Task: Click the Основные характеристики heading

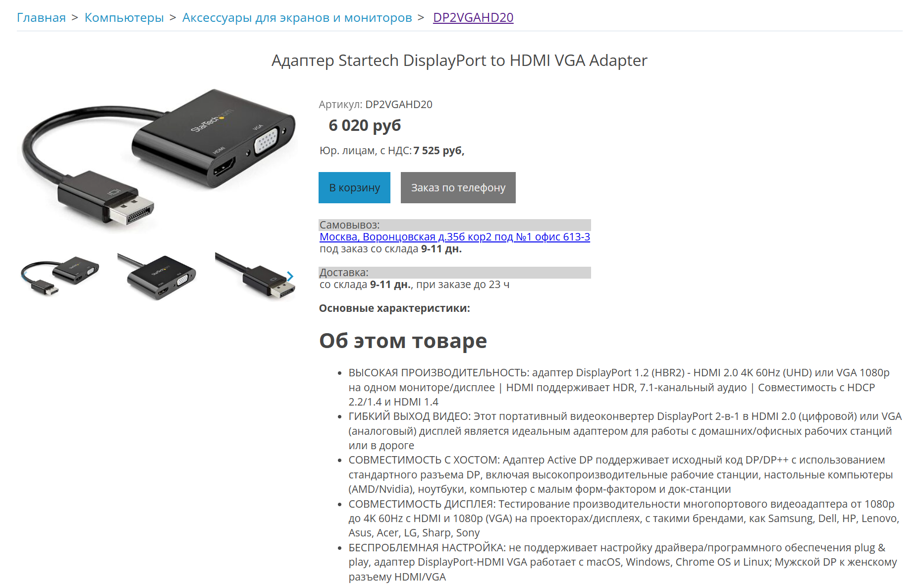Action: tap(394, 308)
